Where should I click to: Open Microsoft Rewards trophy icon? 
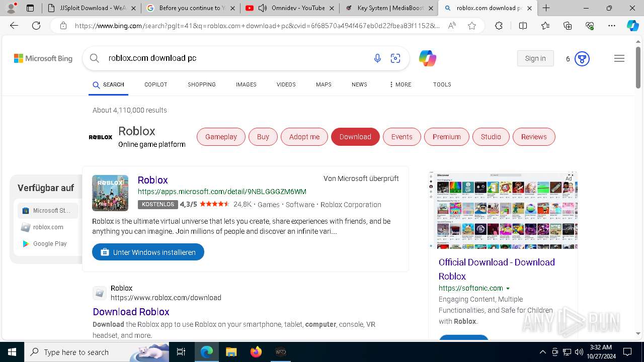tap(582, 59)
